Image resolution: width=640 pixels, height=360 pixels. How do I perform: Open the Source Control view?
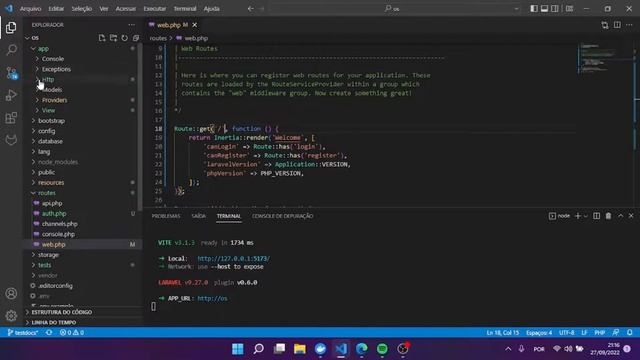[11, 73]
